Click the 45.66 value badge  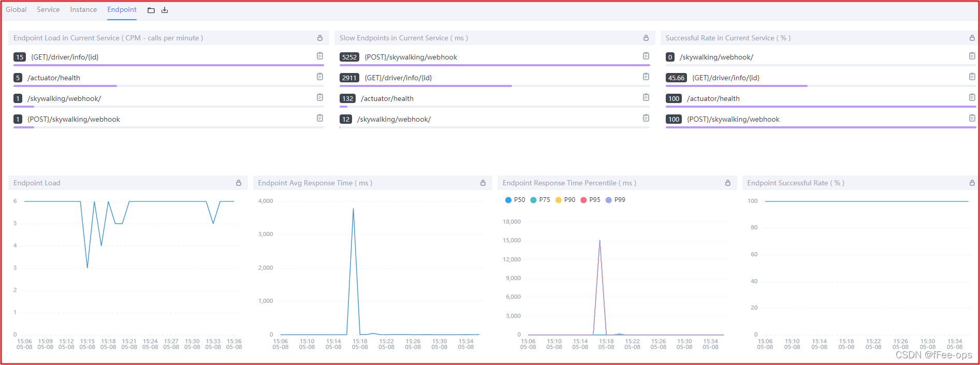coord(676,78)
